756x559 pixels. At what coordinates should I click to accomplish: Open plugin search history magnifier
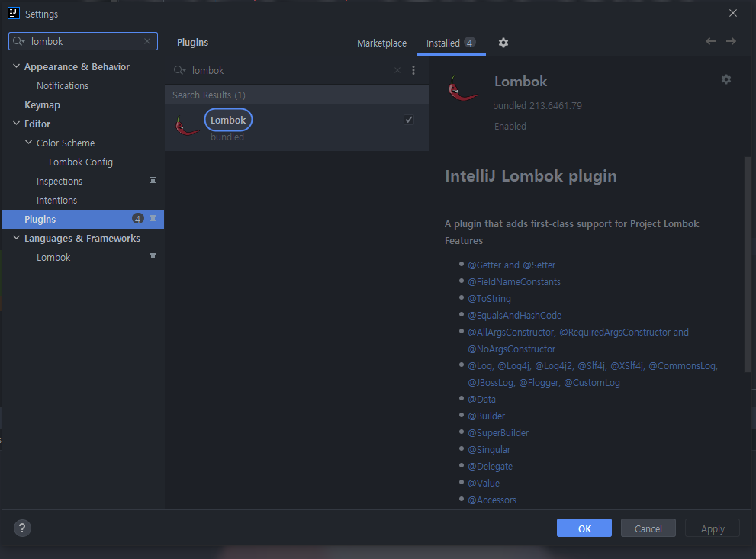(179, 70)
